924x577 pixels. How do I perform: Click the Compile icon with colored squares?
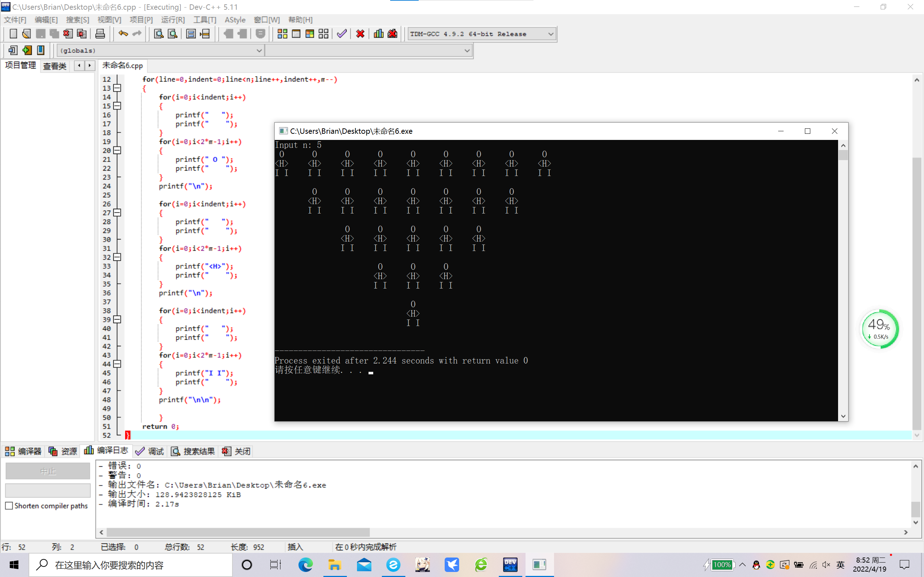tap(282, 34)
